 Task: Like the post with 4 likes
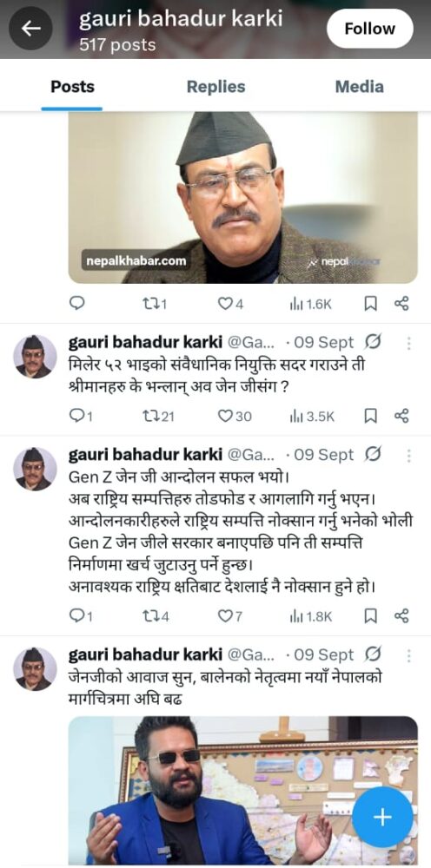(x=230, y=303)
